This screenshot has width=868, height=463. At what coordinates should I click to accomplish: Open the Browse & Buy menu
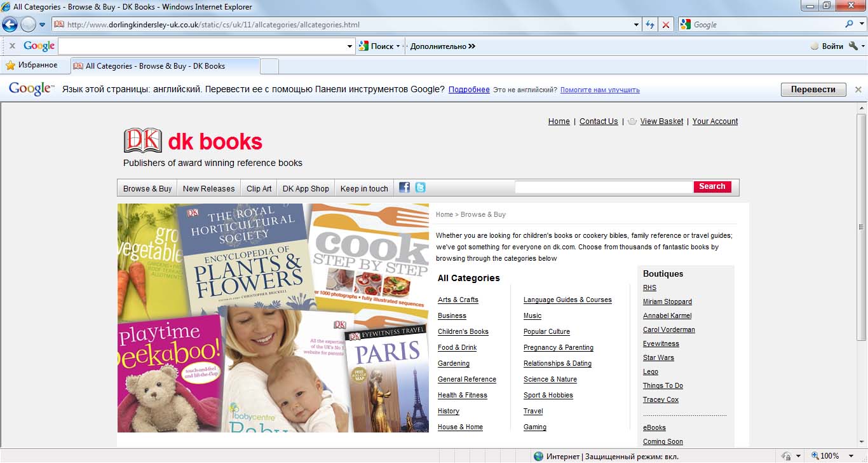coord(147,188)
